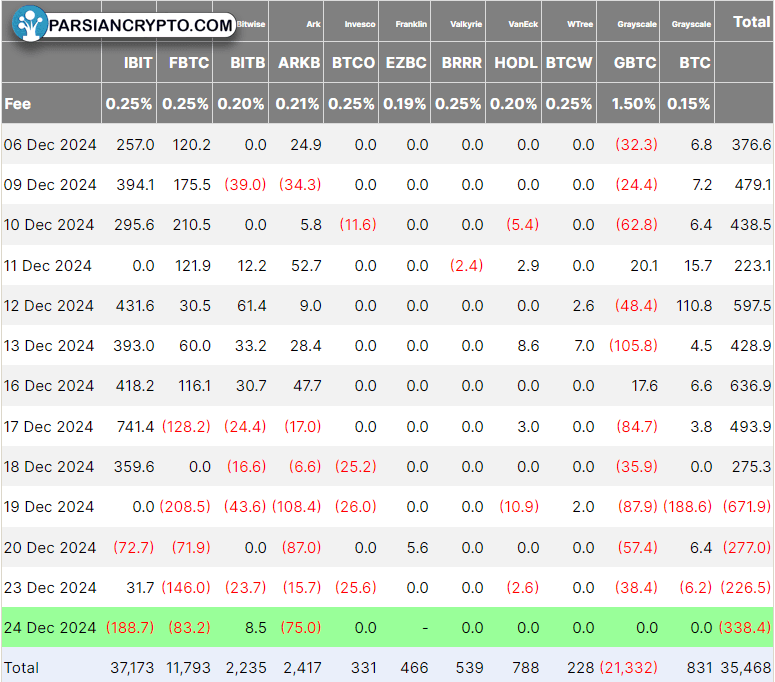Click IBIT value (188.7) on 24 Dec
This screenshot has height=682, width=775.
coord(130,628)
